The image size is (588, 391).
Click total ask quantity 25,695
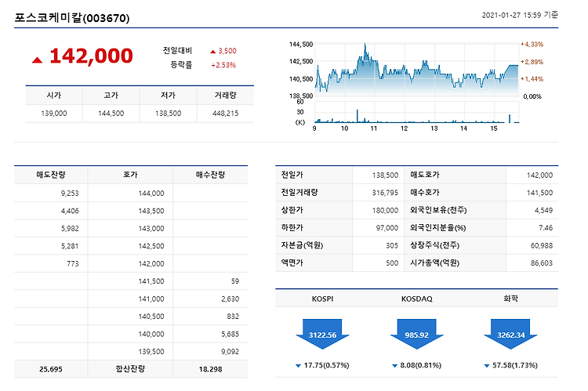tap(51, 369)
